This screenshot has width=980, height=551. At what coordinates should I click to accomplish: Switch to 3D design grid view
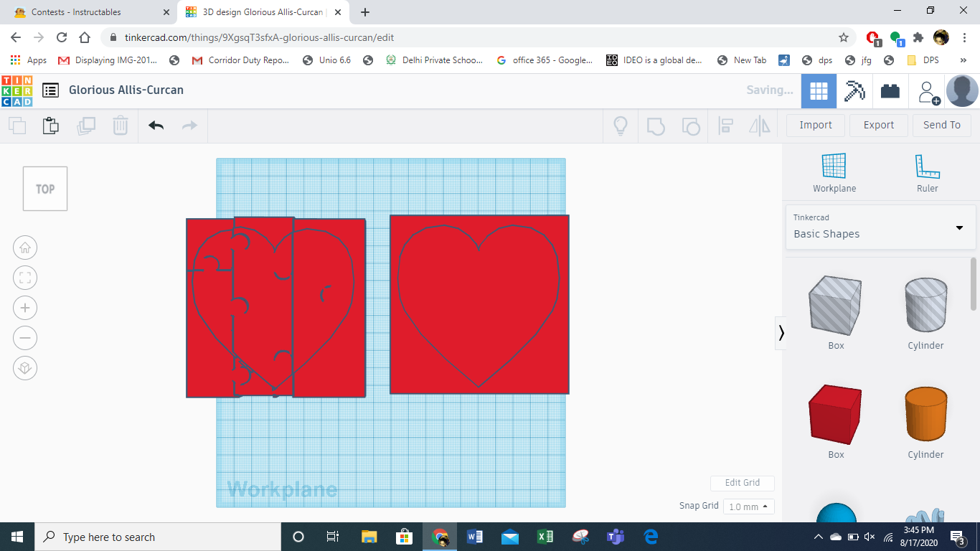click(x=819, y=91)
